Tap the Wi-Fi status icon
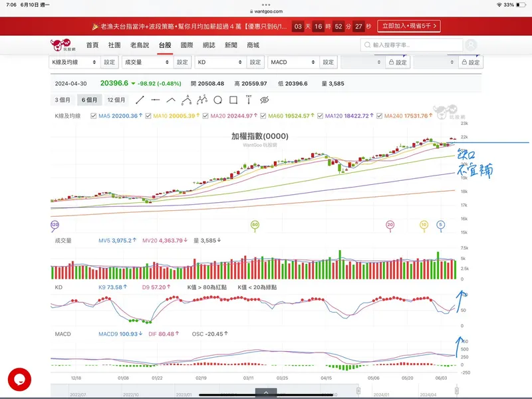The height and width of the screenshot is (399, 532). [499, 5]
